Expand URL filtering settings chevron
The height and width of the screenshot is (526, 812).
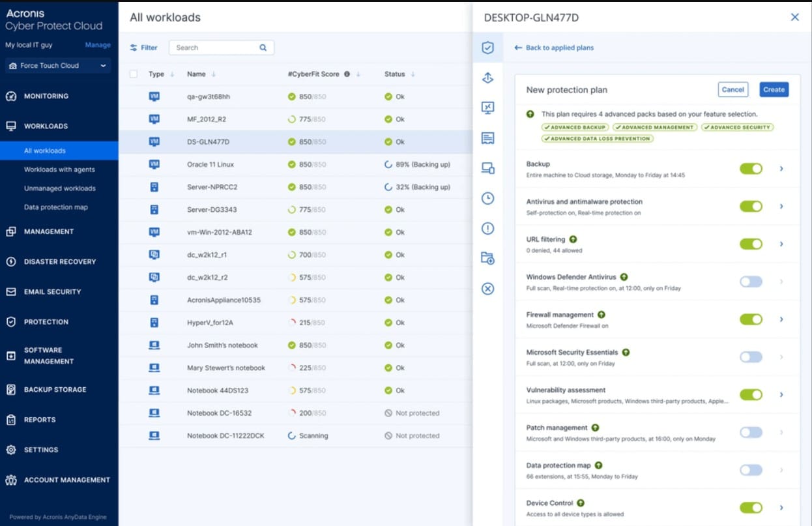(x=781, y=244)
